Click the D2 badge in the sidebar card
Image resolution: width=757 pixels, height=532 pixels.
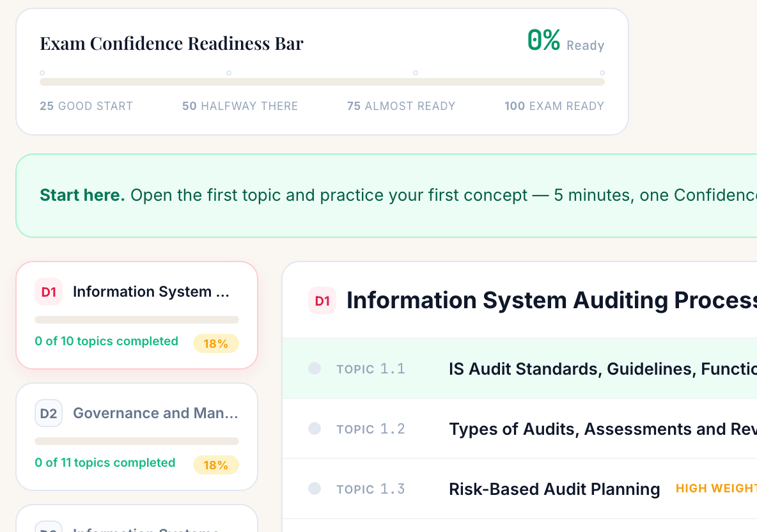[49, 413]
